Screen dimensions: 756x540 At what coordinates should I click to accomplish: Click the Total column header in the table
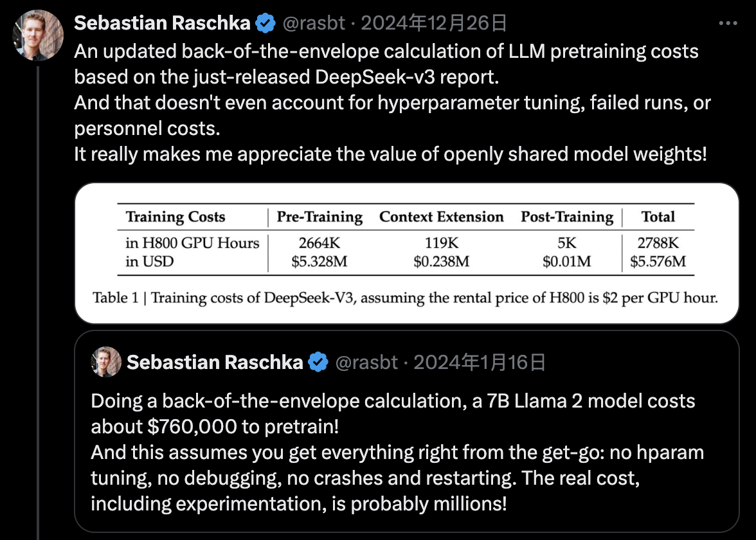tap(658, 217)
